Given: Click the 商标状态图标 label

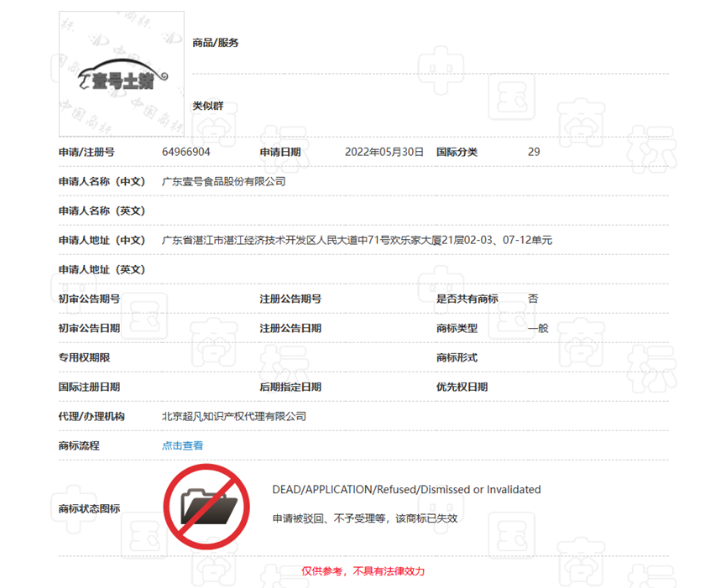Looking at the screenshot, I should [89, 509].
